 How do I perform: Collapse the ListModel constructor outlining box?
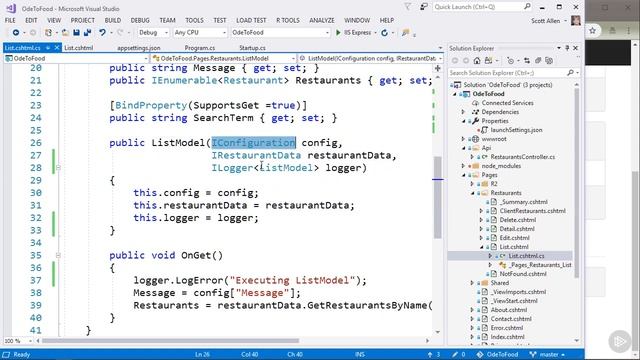point(58,168)
